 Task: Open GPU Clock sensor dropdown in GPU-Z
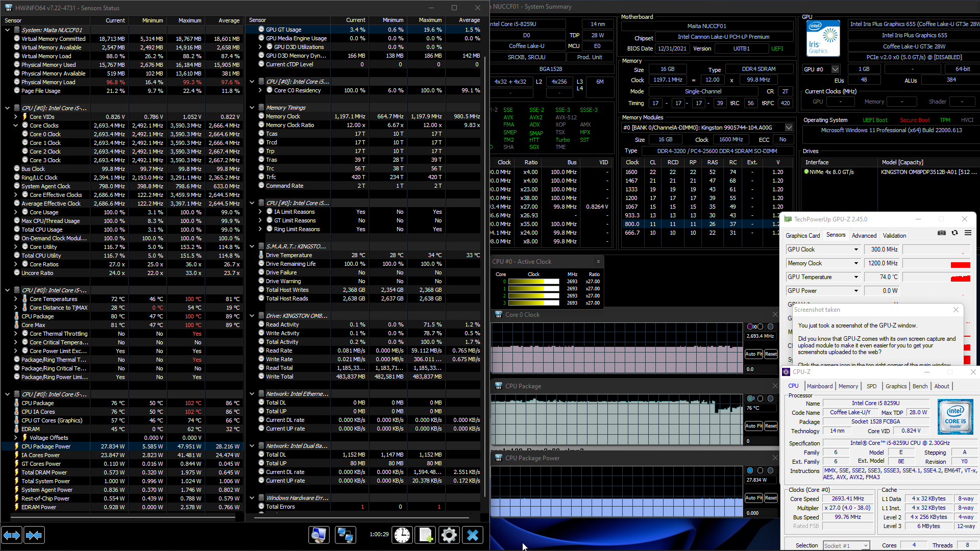click(856, 249)
